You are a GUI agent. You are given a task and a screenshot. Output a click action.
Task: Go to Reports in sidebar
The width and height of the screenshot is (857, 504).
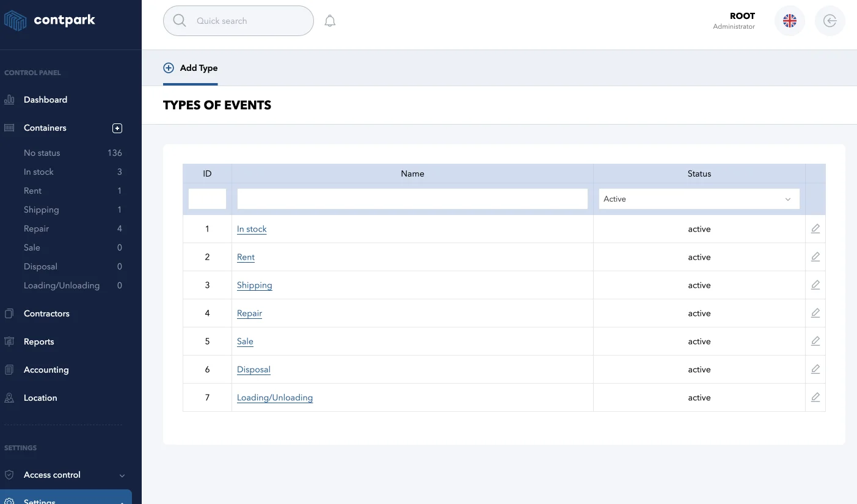[38, 341]
